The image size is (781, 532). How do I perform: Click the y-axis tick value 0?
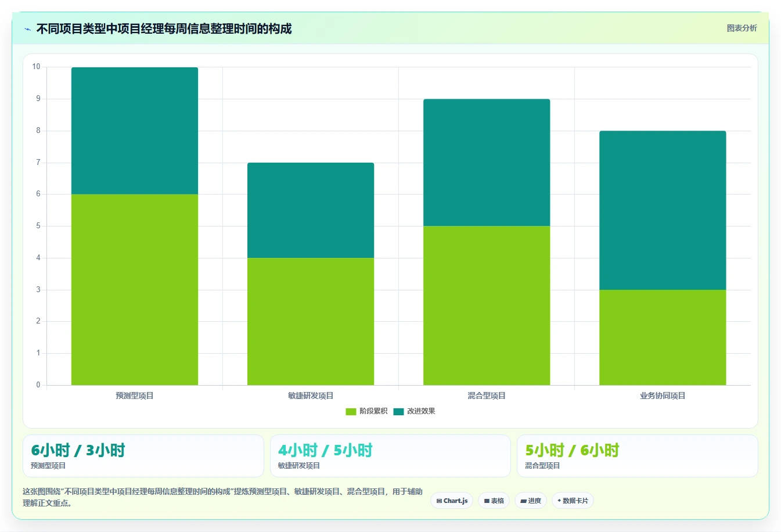click(38, 385)
